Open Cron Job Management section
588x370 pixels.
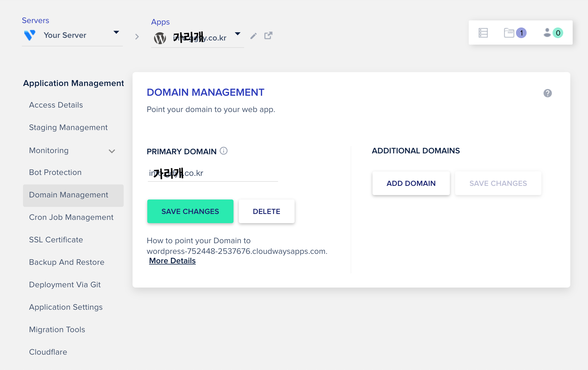(x=71, y=217)
